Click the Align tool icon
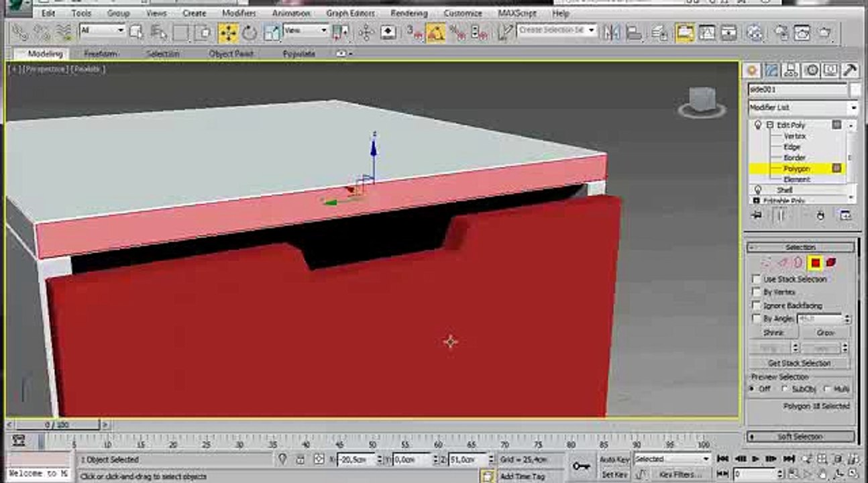 633,32
